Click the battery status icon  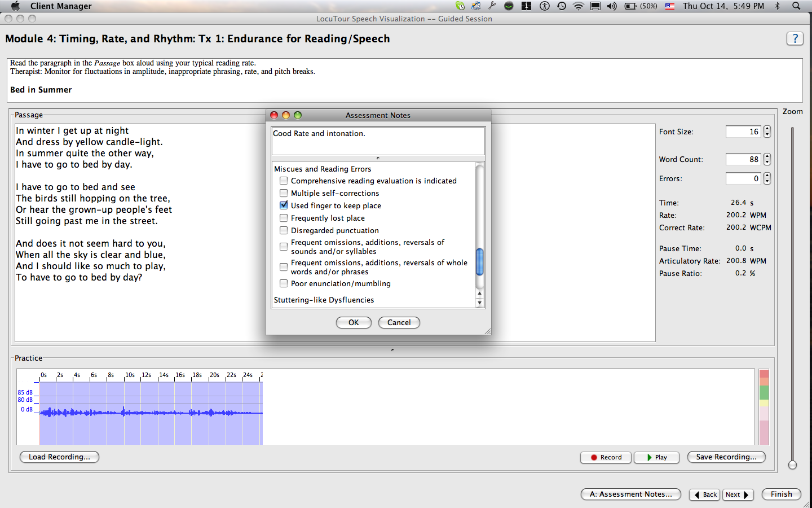coord(630,6)
